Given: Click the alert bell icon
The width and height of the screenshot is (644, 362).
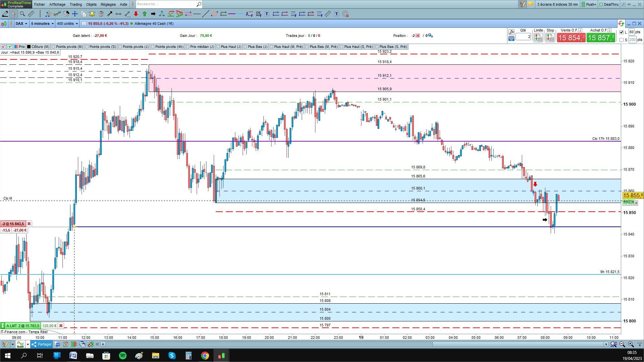Looking at the screenshot, I should [x=92, y=14].
